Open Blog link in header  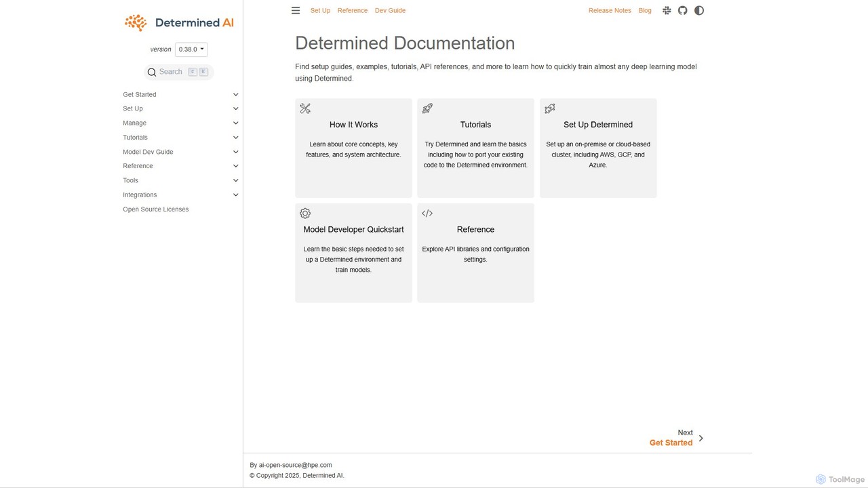[x=645, y=10]
